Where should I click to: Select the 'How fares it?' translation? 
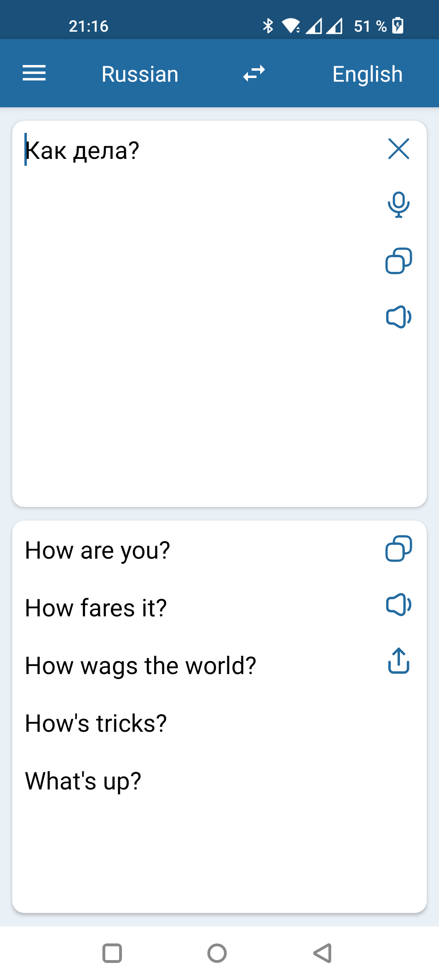[96, 608]
